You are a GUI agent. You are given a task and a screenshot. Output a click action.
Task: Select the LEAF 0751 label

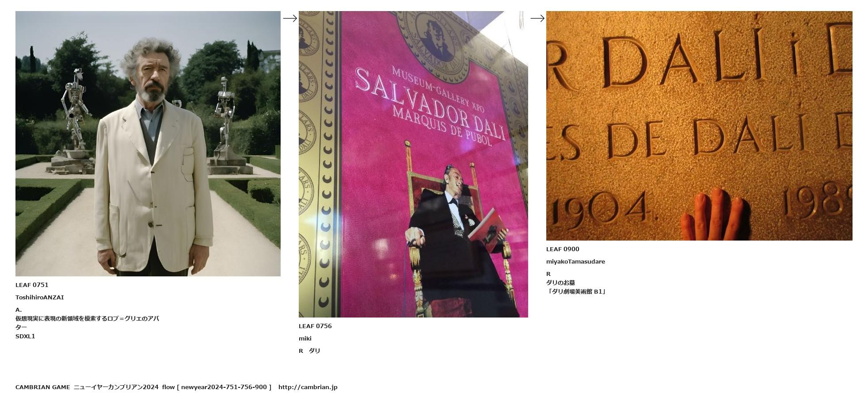[32, 285]
